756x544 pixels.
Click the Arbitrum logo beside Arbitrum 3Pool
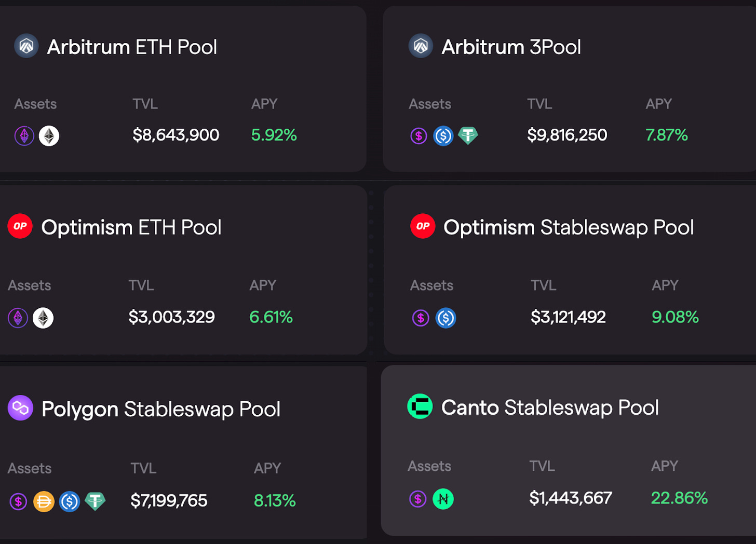click(421, 46)
